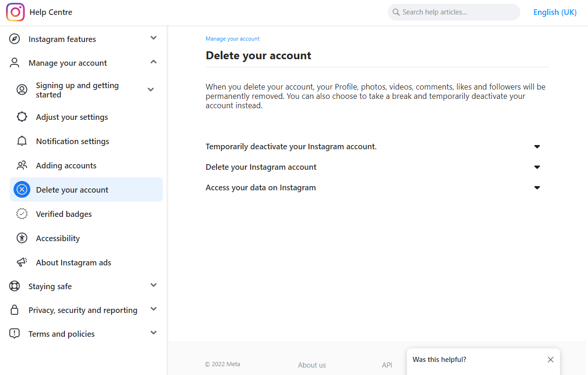
Task: Click the blue X icon for Delete your account
Action: (22, 189)
